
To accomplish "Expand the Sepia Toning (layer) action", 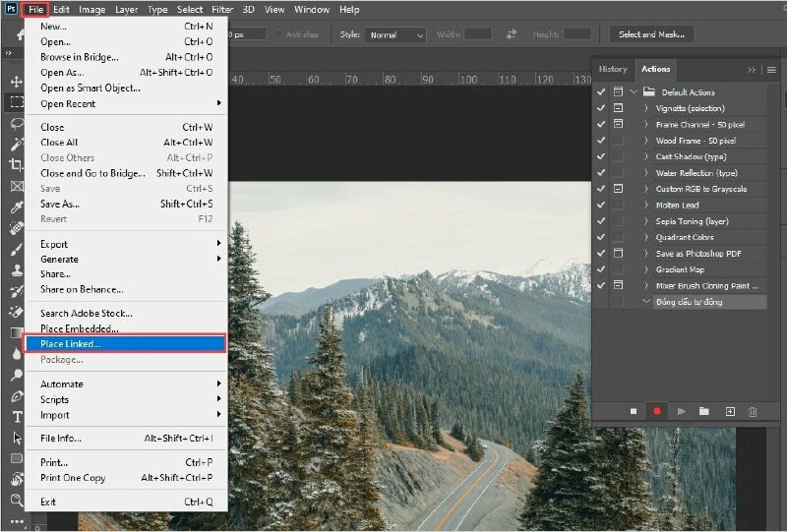I will (x=646, y=221).
